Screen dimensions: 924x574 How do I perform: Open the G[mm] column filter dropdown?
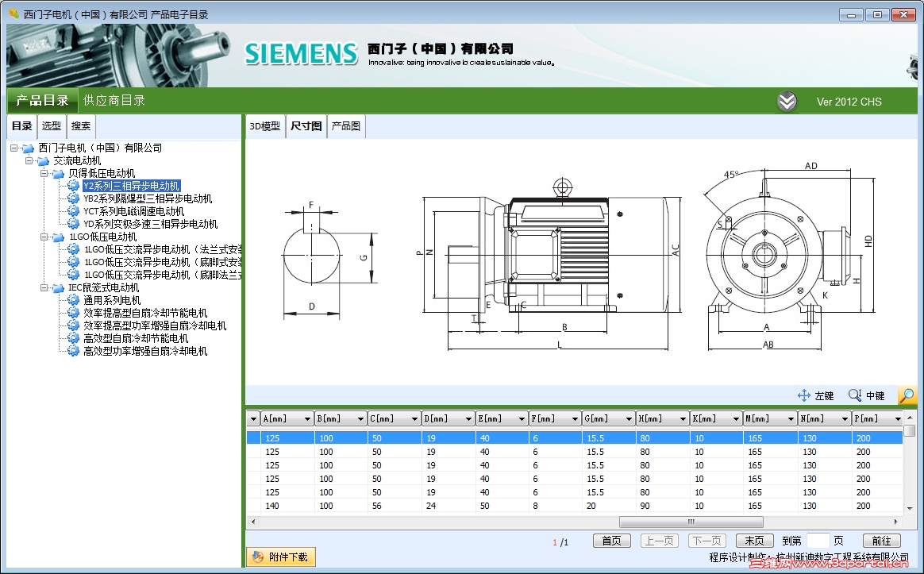click(629, 418)
